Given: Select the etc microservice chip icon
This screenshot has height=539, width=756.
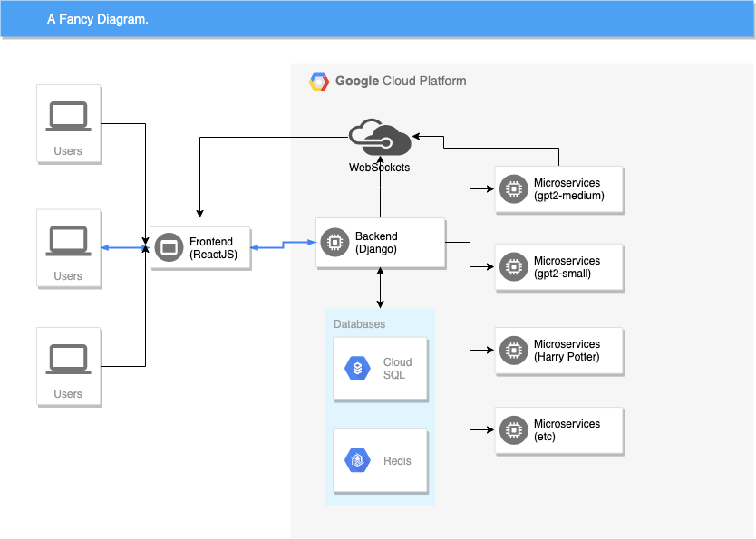Looking at the screenshot, I should pyautogui.click(x=514, y=429).
